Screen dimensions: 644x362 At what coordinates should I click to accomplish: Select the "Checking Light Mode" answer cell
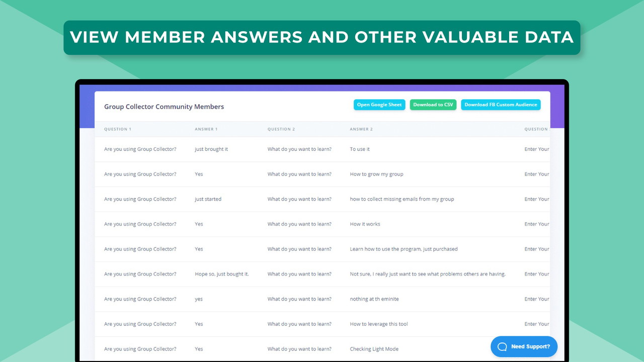374,349
